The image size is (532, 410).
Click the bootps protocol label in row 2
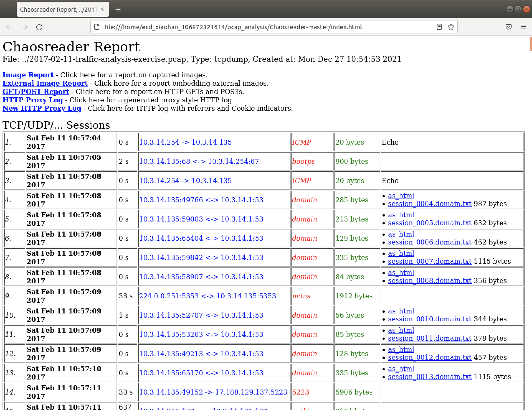tap(303, 162)
